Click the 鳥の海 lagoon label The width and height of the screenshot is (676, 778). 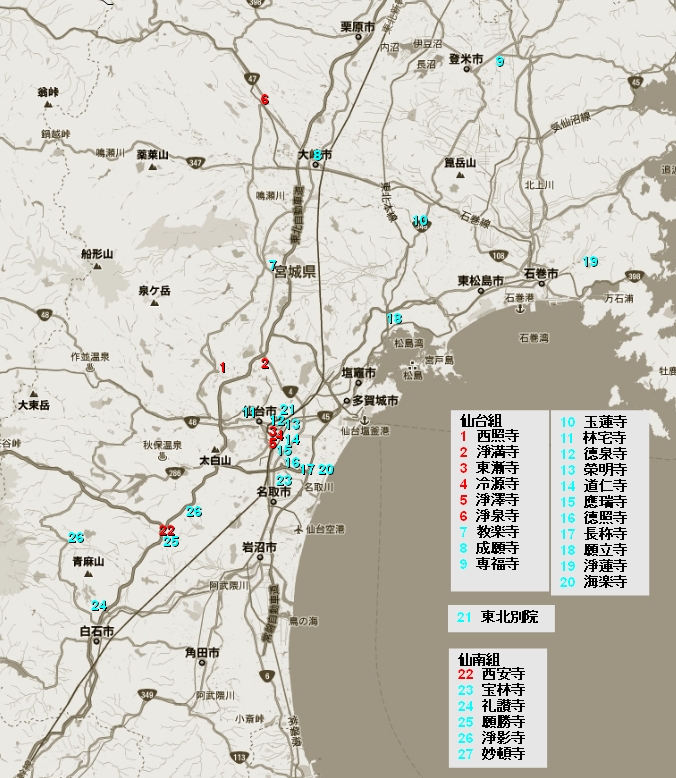click(x=303, y=621)
